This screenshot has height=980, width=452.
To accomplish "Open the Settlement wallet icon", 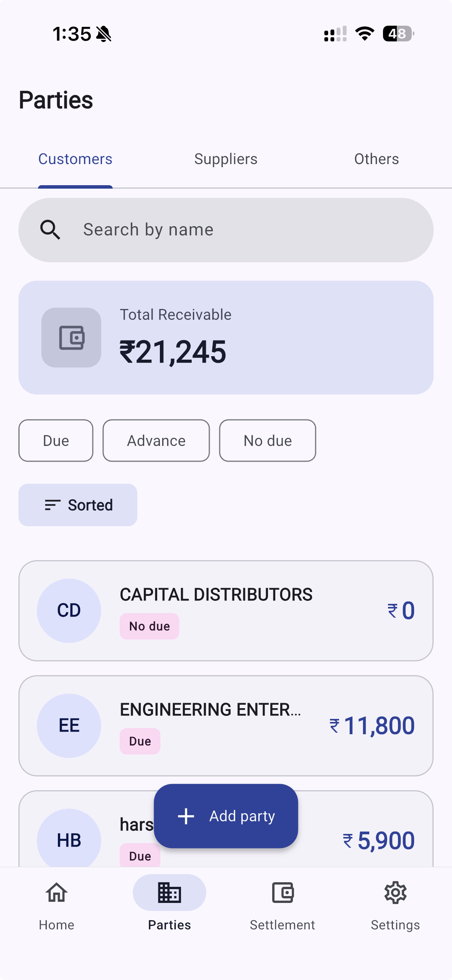I will point(283,893).
